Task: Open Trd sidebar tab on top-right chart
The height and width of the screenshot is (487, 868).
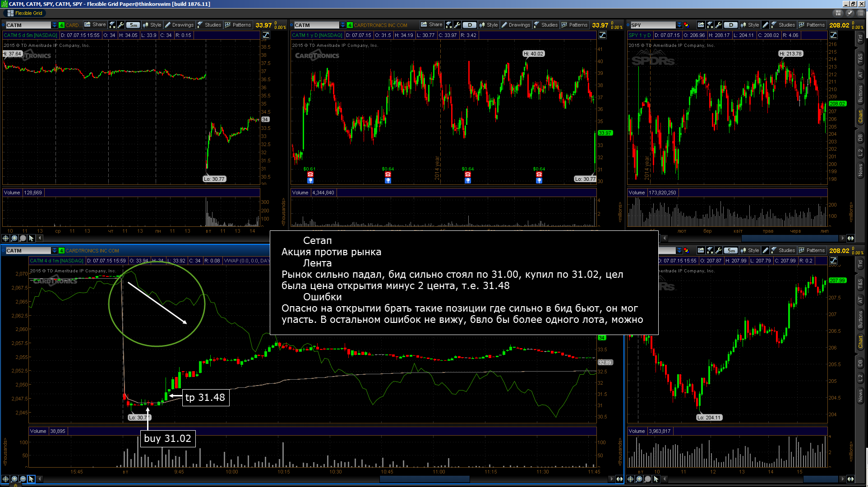Action: [x=860, y=39]
